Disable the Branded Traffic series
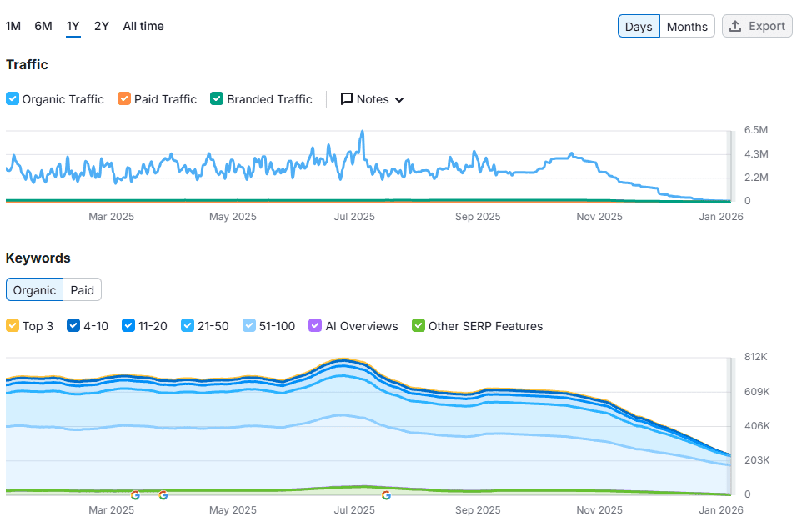The image size is (802, 532). point(217,99)
